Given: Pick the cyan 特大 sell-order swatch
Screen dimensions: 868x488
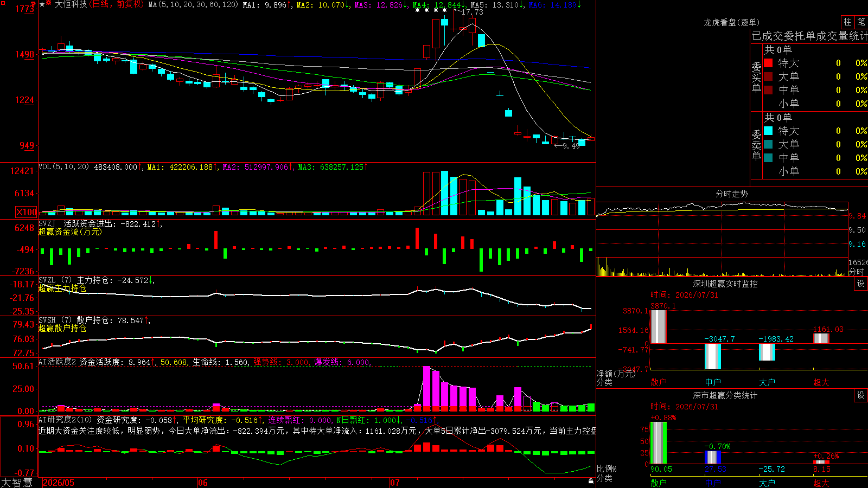Looking at the screenshot, I should (768, 131).
